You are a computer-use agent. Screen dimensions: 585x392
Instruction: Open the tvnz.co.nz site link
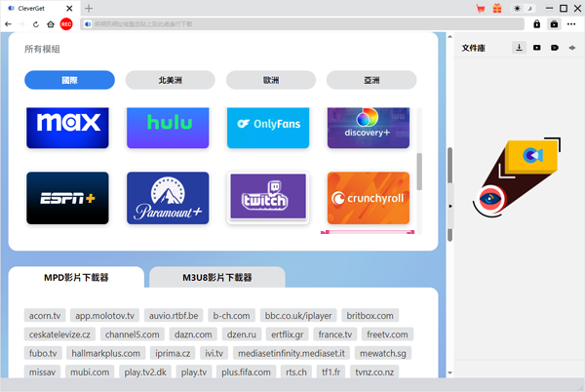(374, 372)
